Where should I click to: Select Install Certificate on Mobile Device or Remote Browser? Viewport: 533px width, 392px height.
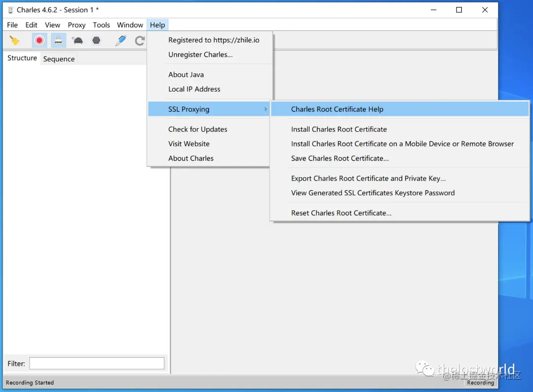[x=400, y=143]
